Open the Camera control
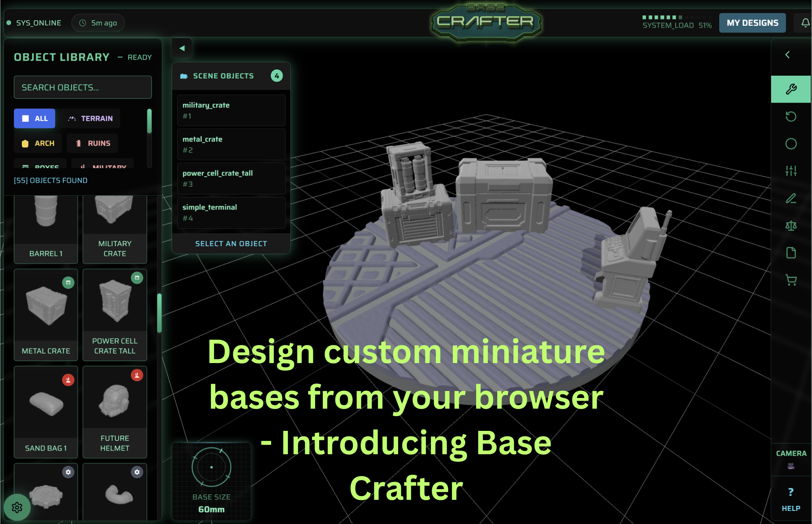 point(791,459)
